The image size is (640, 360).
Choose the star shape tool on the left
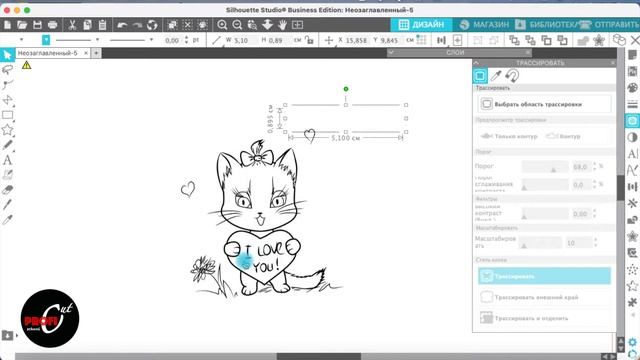coord(7,130)
